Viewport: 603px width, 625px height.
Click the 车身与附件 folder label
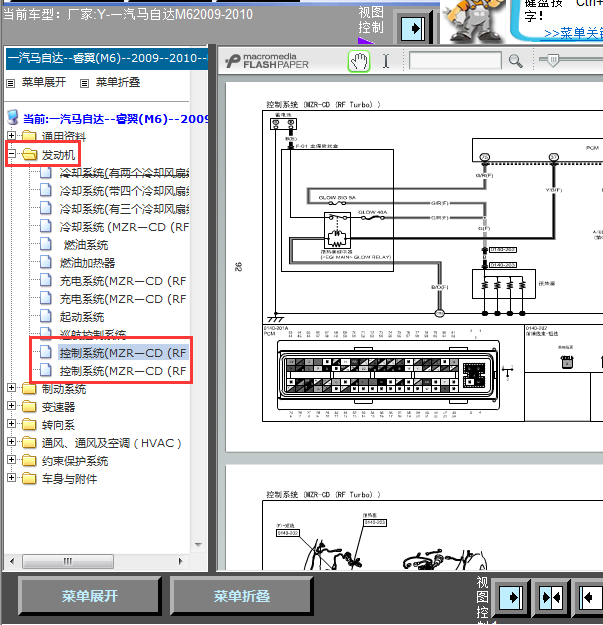point(69,479)
